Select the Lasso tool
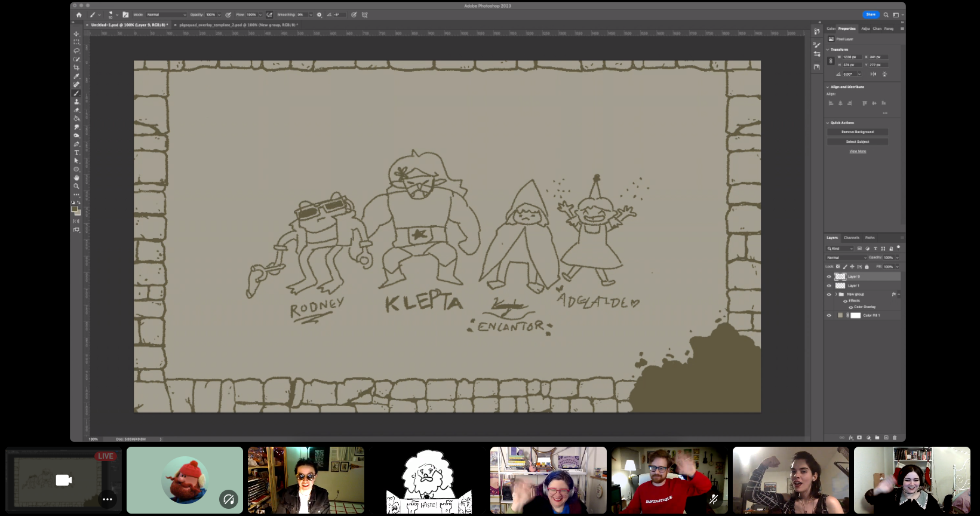This screenshot has width=980, height=516. click(76, 51)
